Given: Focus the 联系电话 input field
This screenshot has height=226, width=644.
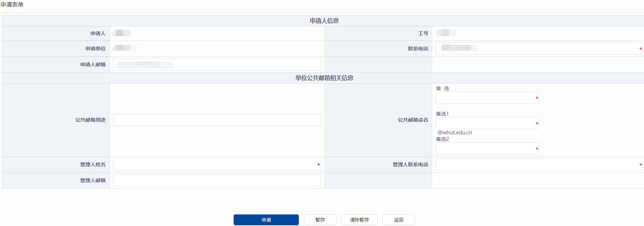Looking at the screenshot, I should pos(538,49).
